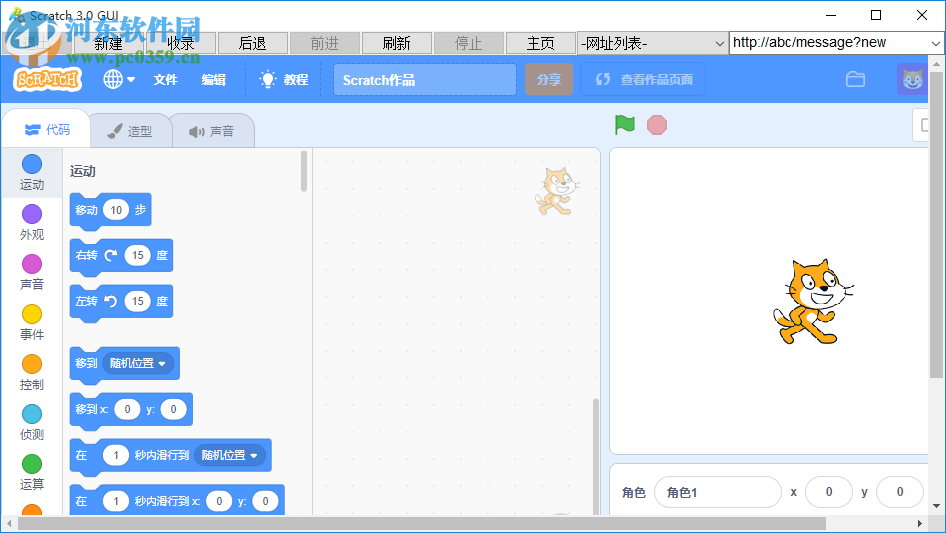This screenshot has width=946, height=533.
Task: Click the sprite name field 角色1
Action: click(718, 493)
